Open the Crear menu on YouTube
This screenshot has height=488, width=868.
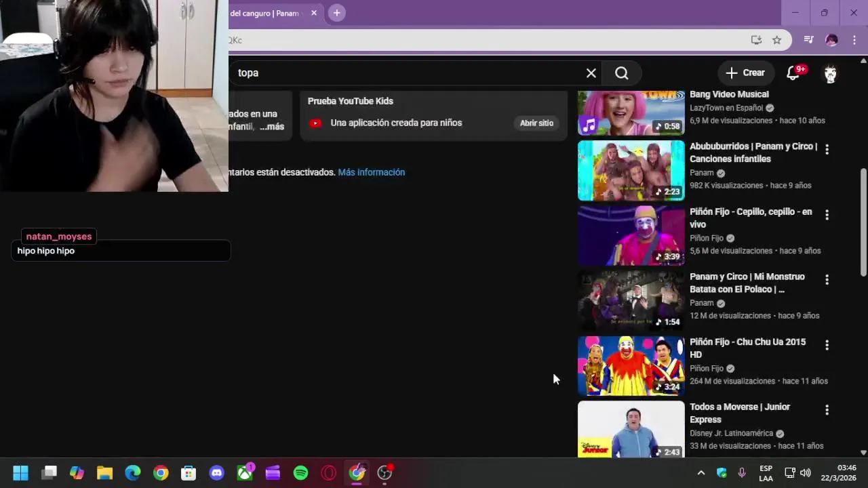click(745, 73)
